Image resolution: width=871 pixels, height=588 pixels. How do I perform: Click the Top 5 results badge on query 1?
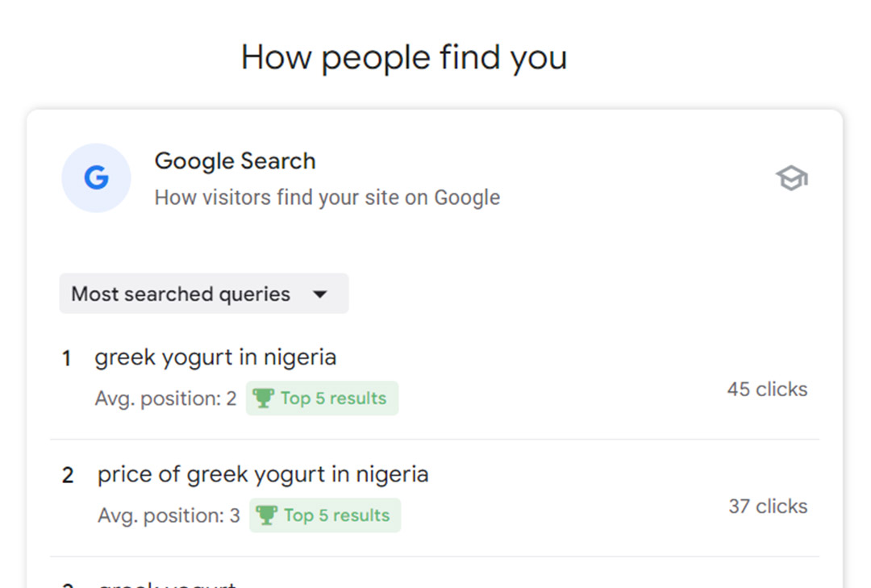tap(322, 398)
